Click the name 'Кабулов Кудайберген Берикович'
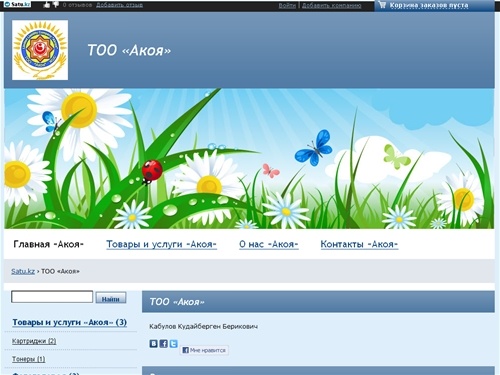 click(203, 326)
